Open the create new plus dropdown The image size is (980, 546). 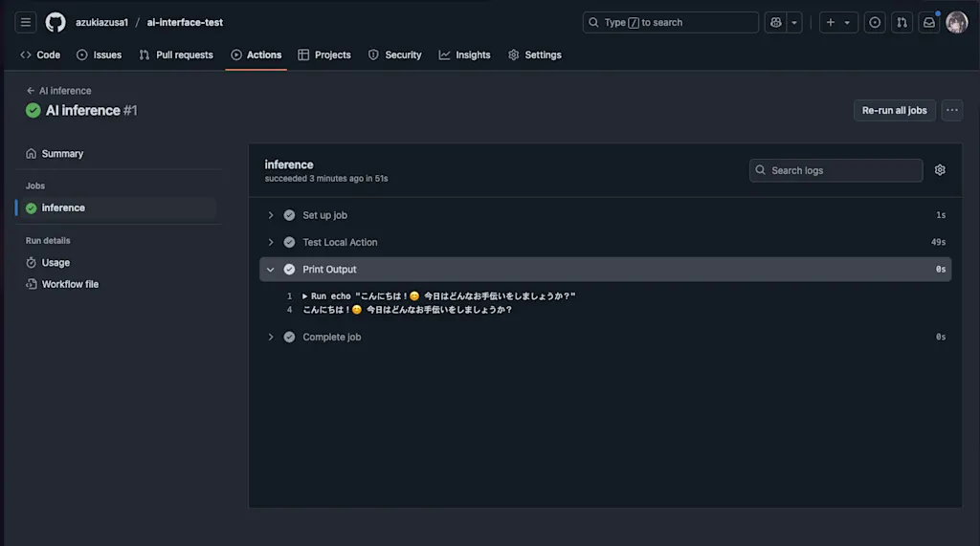click(x=838, y=23)
